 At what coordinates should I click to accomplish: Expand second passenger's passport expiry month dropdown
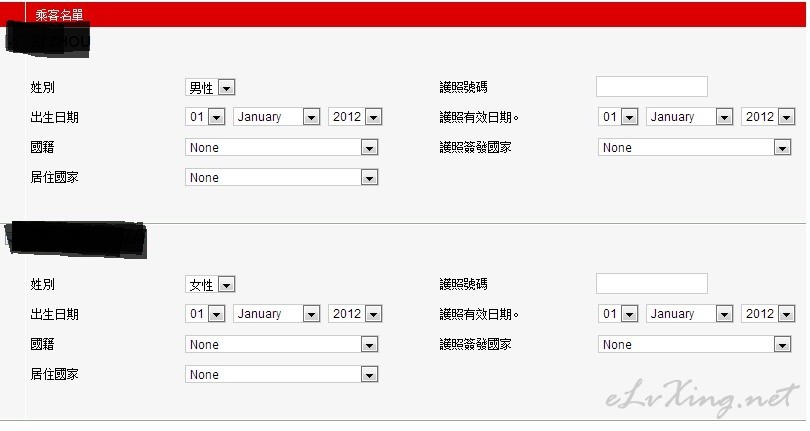coord(690,314)
